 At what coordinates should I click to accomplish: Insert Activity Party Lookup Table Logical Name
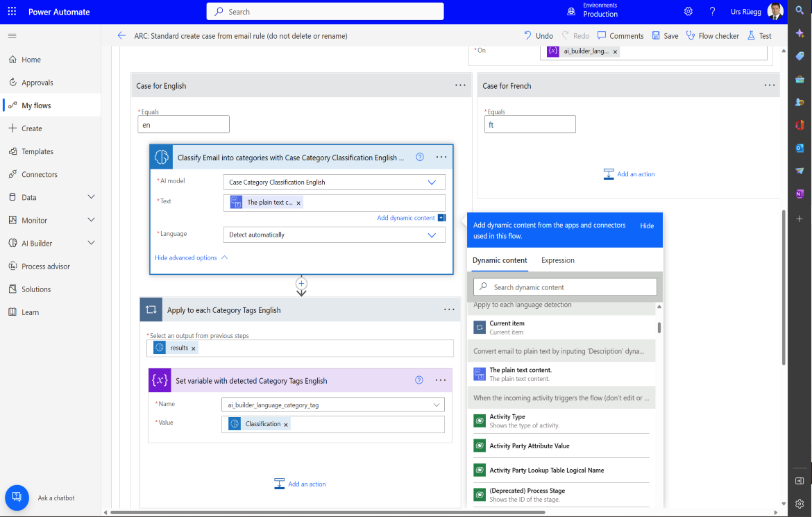(561, 470)
